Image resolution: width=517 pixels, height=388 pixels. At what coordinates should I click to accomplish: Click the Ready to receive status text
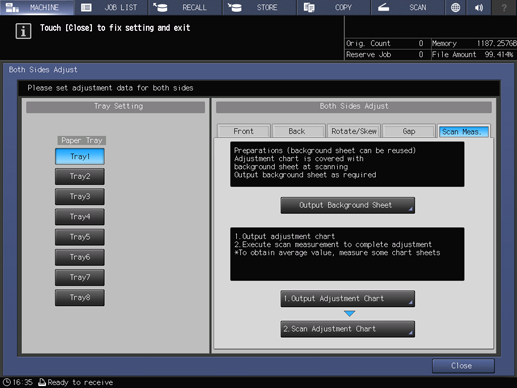80,382
